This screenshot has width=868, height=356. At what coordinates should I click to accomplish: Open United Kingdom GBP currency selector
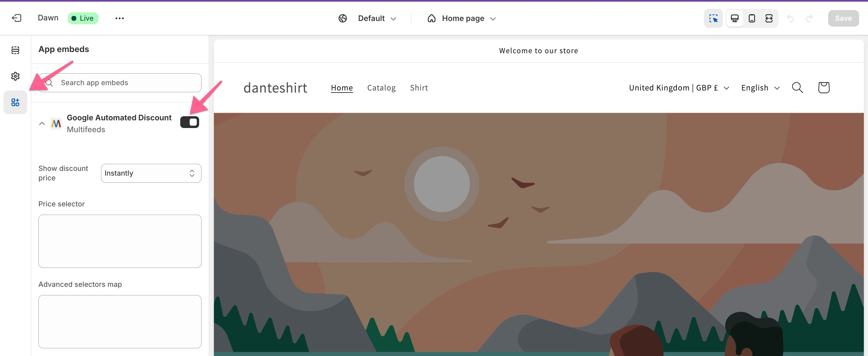coord(679,88)
